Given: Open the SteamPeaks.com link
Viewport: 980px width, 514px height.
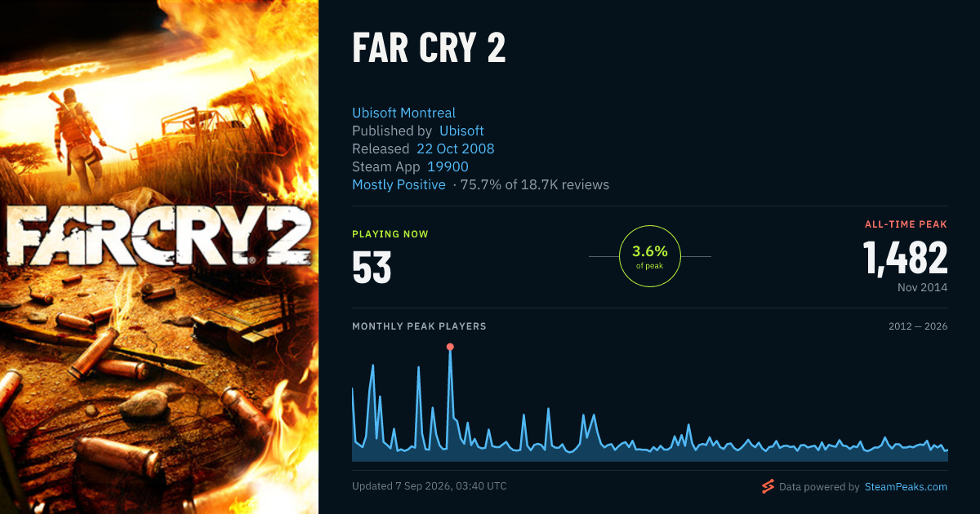Looking at the screenshot, I should [x=906, y=487].
